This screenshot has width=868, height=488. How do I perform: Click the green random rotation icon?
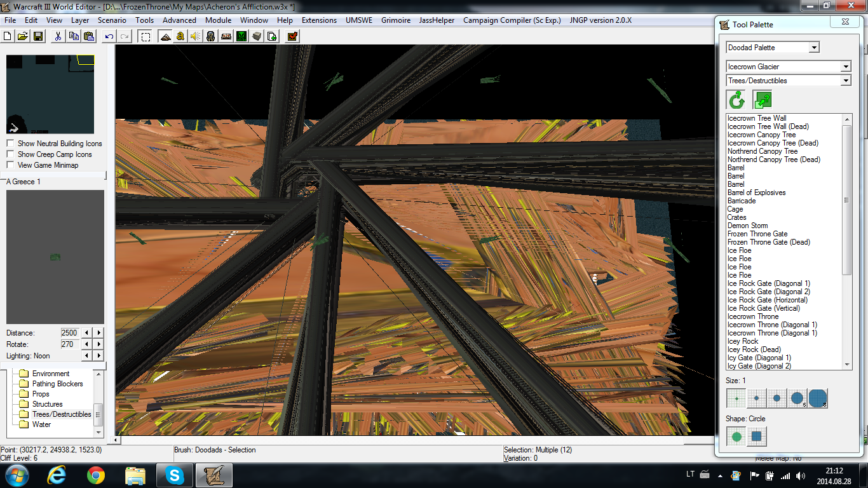[736, 100]
